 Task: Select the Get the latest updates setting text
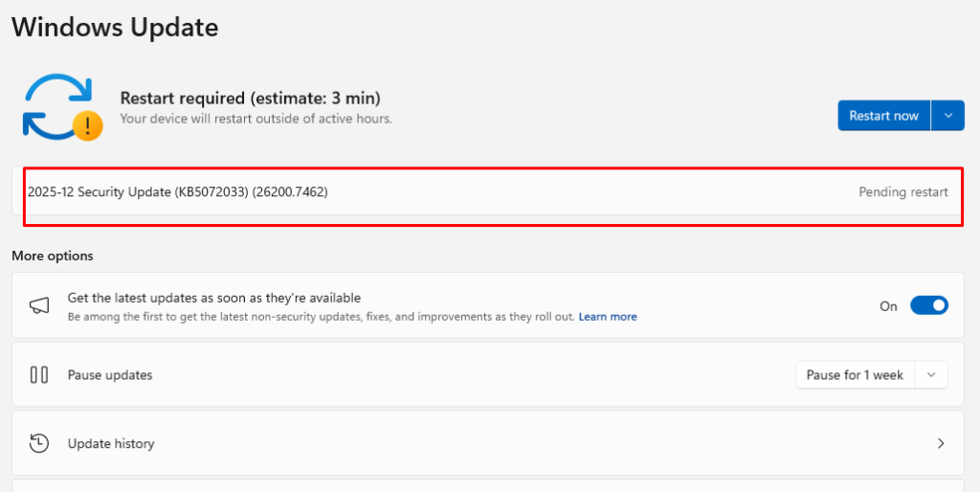tap(213, 299)
